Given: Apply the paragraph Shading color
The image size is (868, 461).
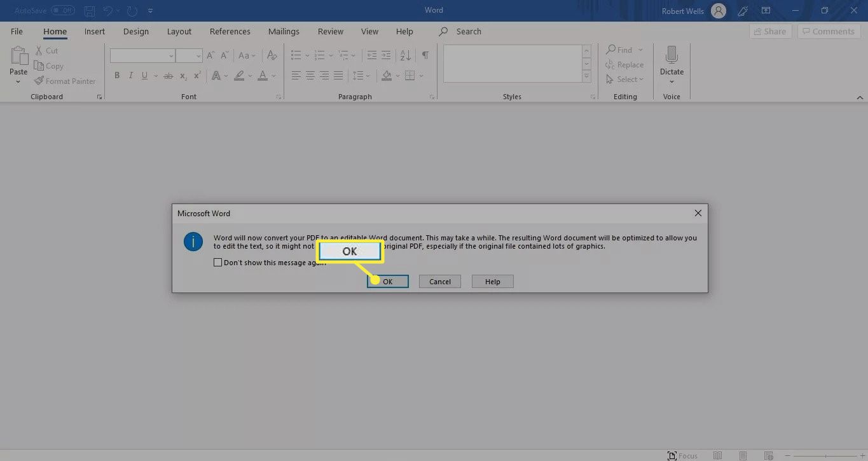Looking at the screenshot, I should click(387, 76).
